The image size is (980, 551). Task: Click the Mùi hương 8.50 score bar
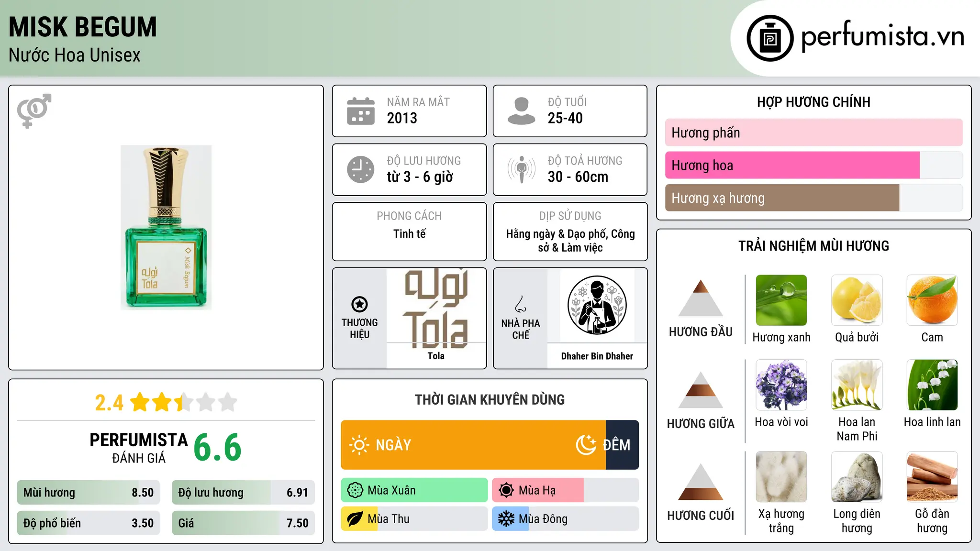coord(89,493)
